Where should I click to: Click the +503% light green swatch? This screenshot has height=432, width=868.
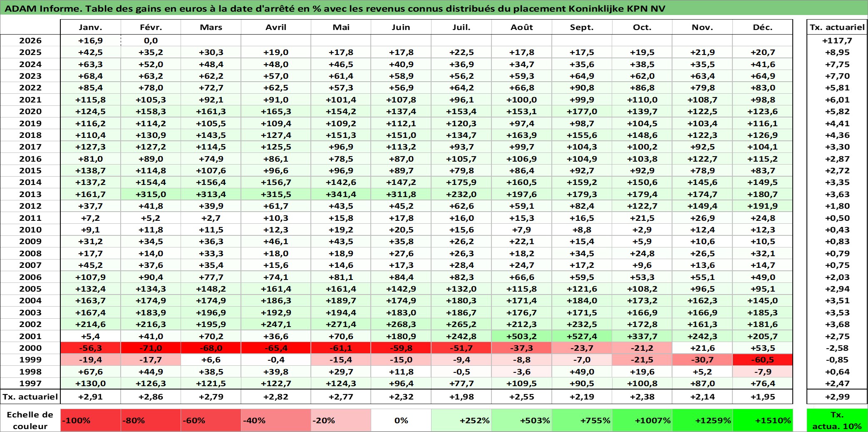522,420
